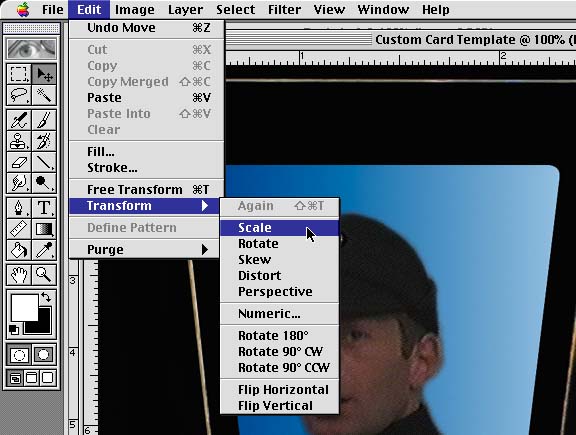576x435 pixels.
Task: Choose Flip Horizontal
Action: (279, 389)
